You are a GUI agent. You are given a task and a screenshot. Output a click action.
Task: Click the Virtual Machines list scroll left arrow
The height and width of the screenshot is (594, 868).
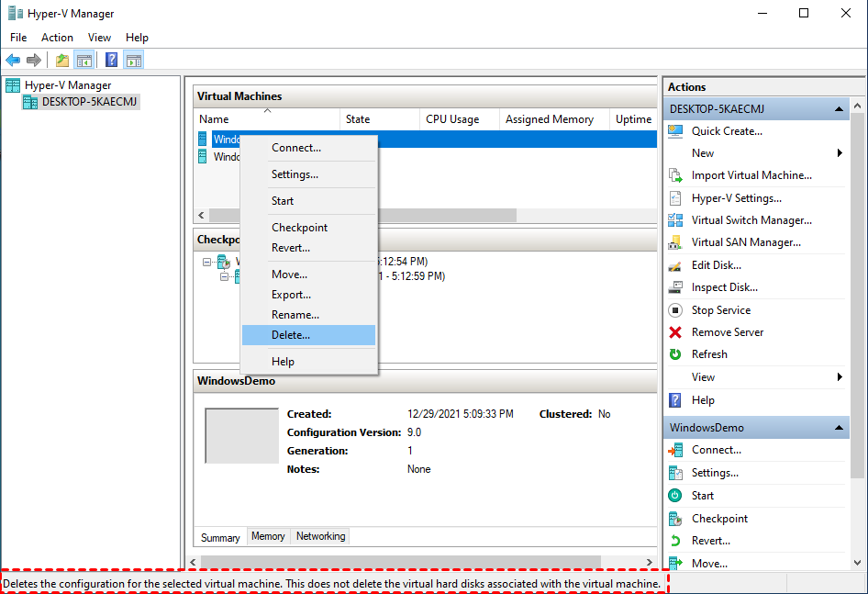point(202,216)
